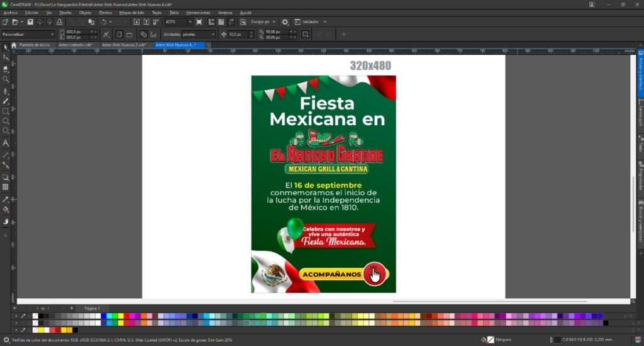Toggle landscape page orientation

point(130,35)
